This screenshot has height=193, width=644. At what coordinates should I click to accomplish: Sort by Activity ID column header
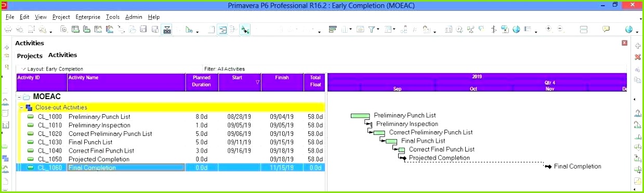[42, 82]
